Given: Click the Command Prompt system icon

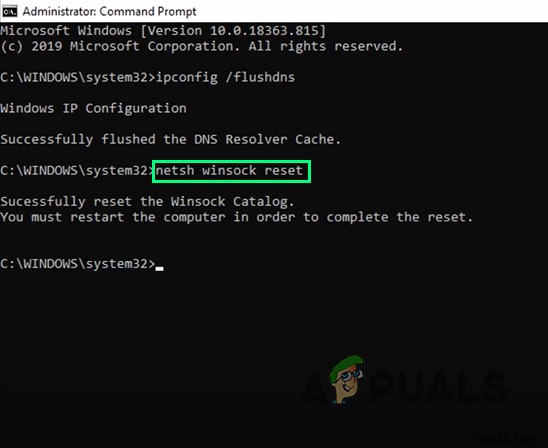Looking at the screenshot, I should pos(10,12).
